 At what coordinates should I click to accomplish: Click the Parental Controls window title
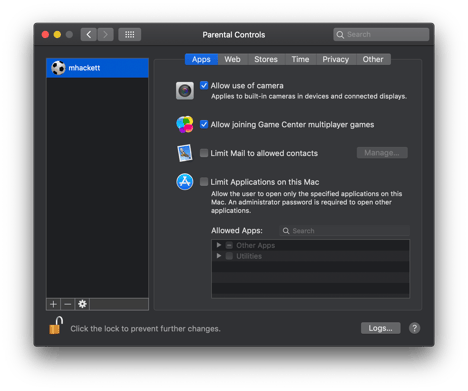pyautogui.click(x=234, y=35)
